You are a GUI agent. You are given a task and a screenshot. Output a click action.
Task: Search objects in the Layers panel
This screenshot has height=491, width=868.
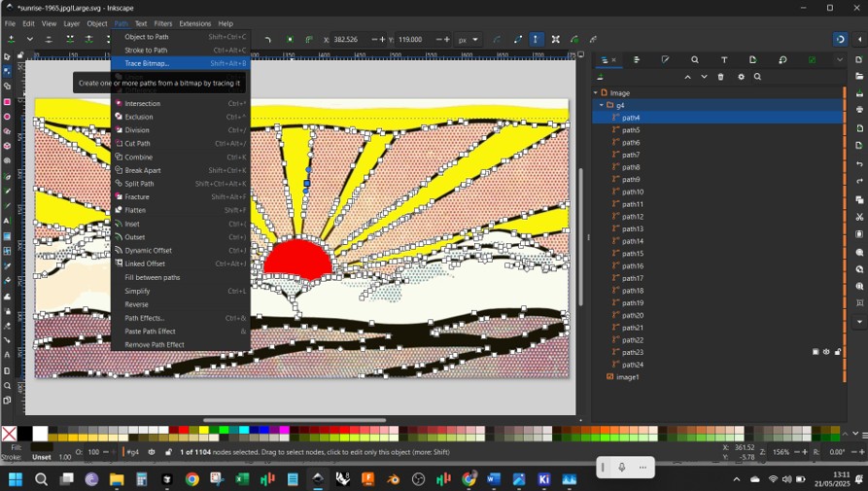[x=757, y=77]
